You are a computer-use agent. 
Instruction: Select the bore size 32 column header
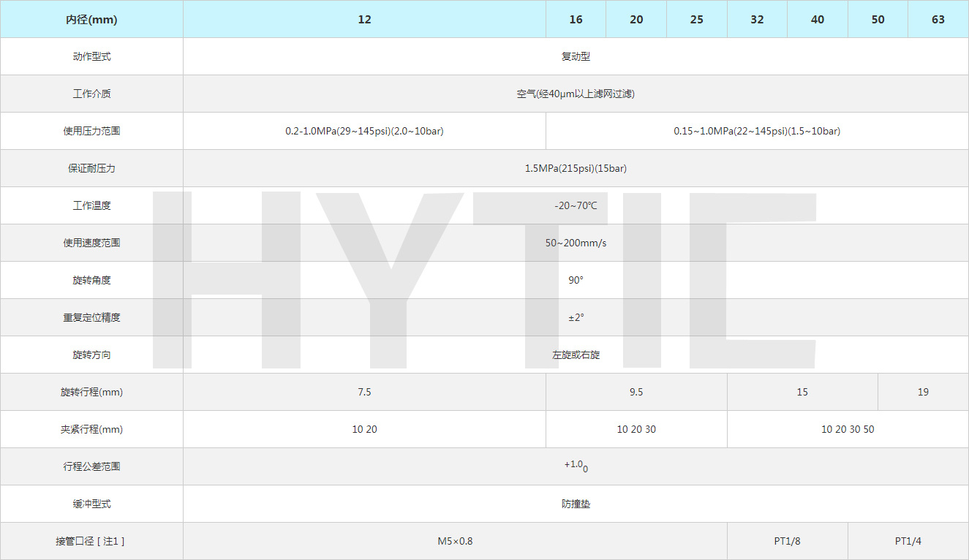pos(757,20)
